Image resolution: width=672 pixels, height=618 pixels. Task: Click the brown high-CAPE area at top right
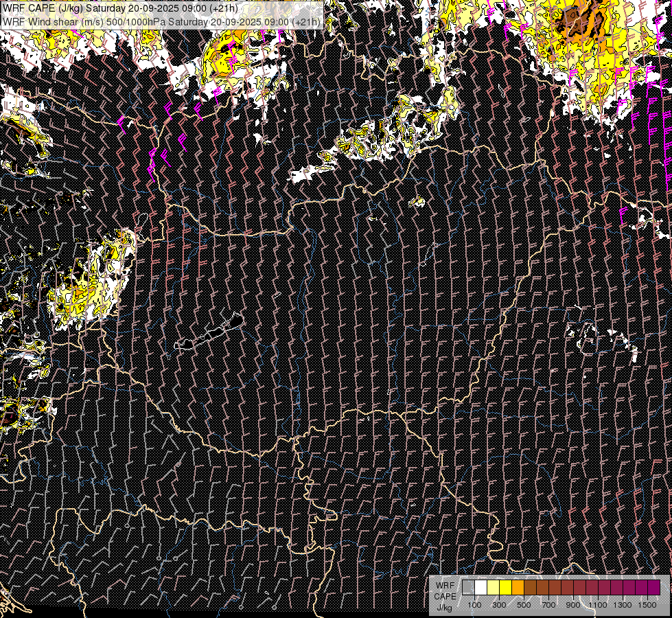(580, 19)
